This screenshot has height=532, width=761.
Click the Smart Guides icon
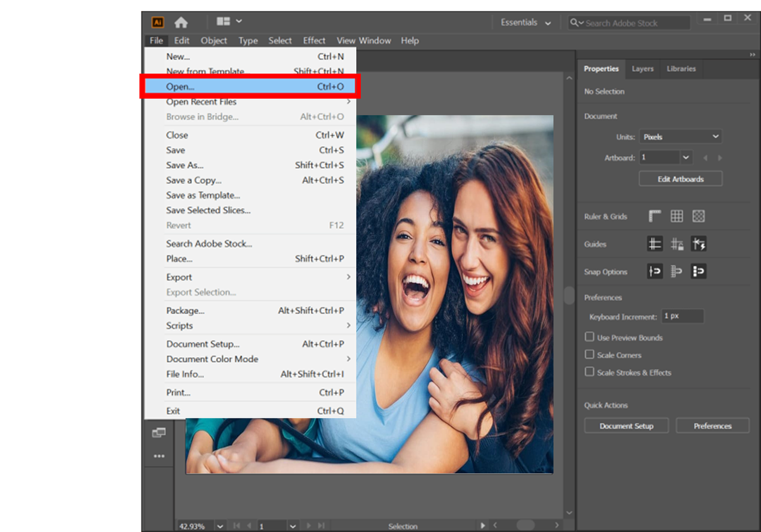click(x=699, y=244)
